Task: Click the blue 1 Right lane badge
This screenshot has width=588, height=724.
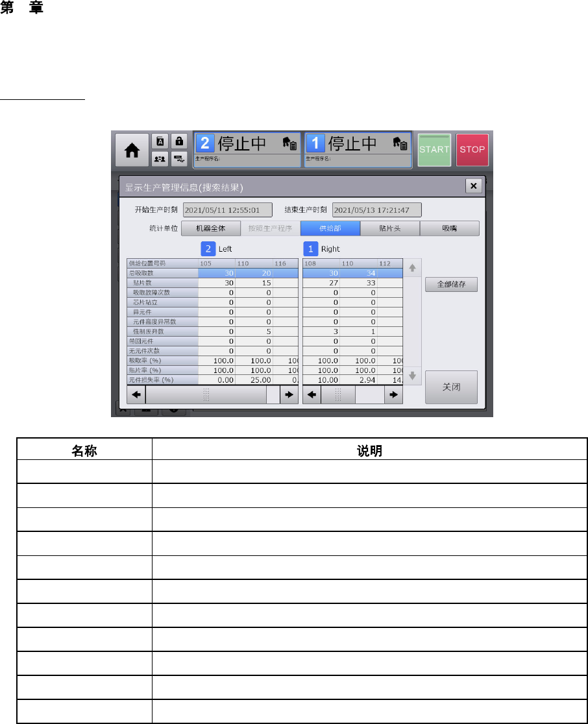Action: [x=311, y=249]
